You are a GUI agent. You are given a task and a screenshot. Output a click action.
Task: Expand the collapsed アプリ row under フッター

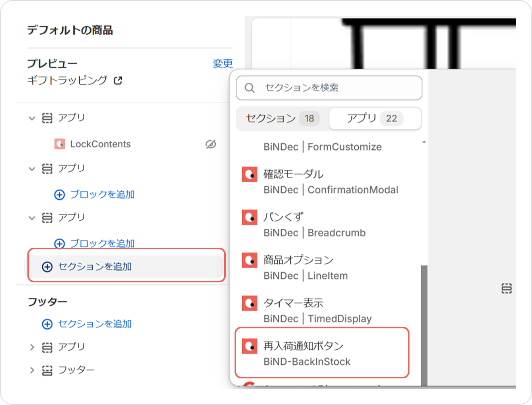point(32,347)
